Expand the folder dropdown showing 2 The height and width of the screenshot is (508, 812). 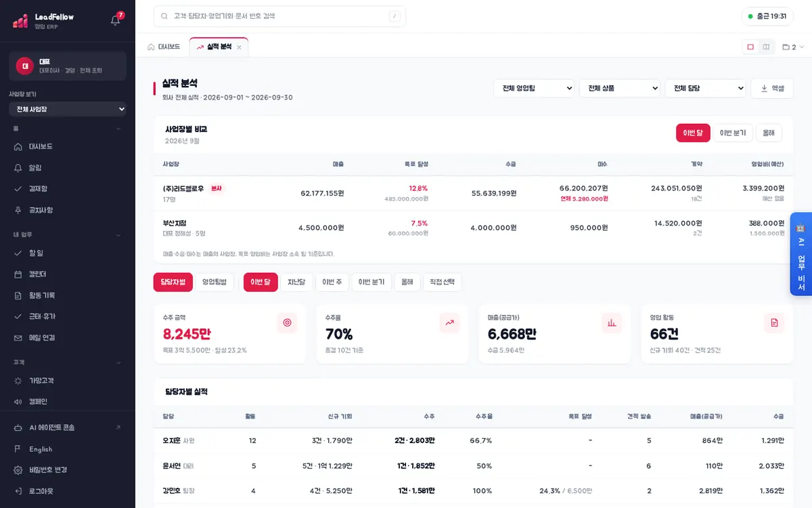pyautogui.click(x=793, y=47)
